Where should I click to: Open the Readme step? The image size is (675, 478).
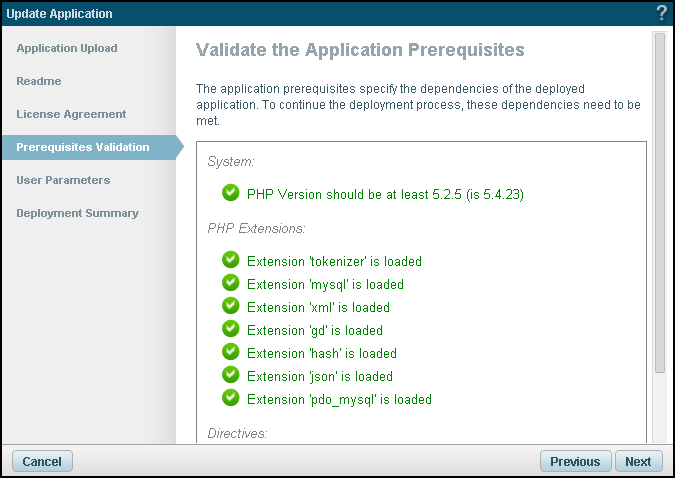pos(39,81)
